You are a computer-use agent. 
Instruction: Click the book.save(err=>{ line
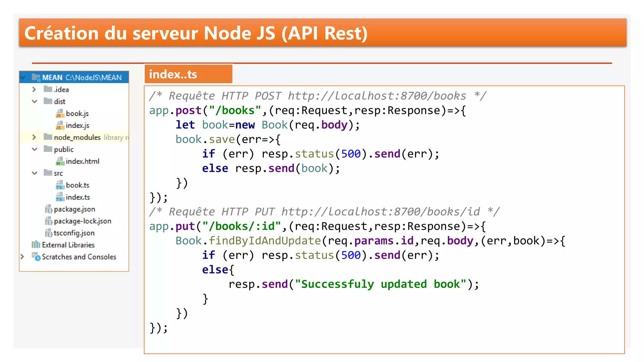coord(228,139)
